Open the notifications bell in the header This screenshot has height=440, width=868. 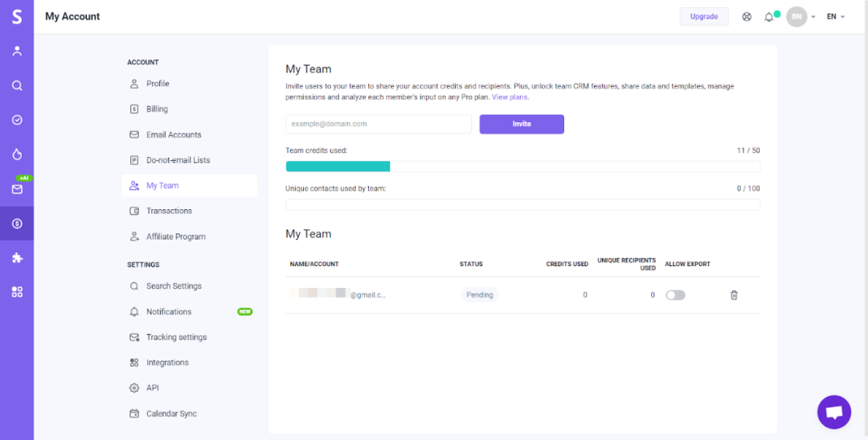click(x=769, y=17)
